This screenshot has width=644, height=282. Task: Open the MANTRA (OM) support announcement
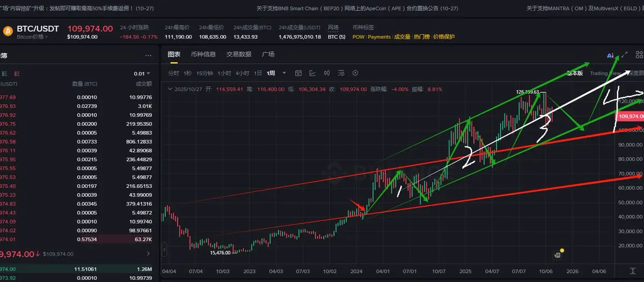[584, 8]
